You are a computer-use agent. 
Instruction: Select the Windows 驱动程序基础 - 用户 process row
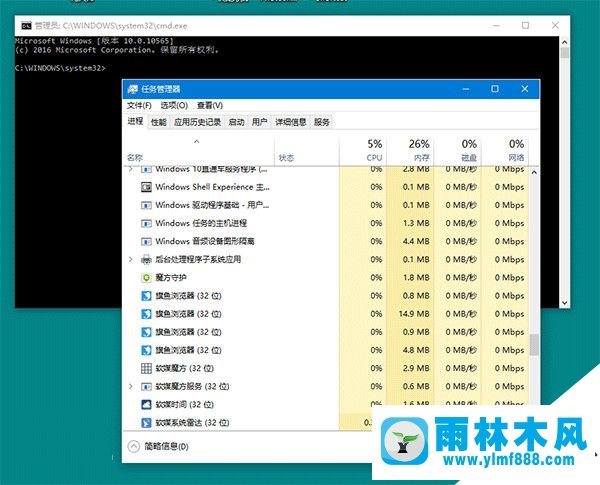tap(327, 205)
